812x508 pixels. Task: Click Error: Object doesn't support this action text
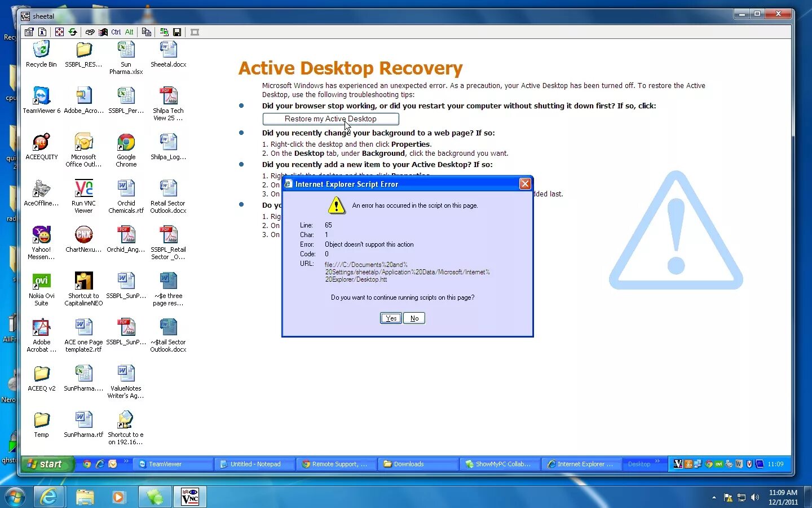click(357, 244)
